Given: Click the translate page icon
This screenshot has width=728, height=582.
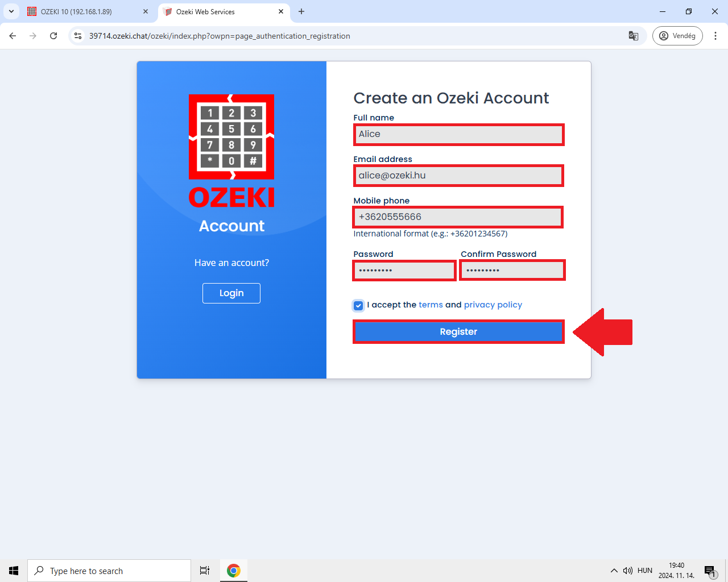Looking at the screenshot, I should [x=634, y=36].
